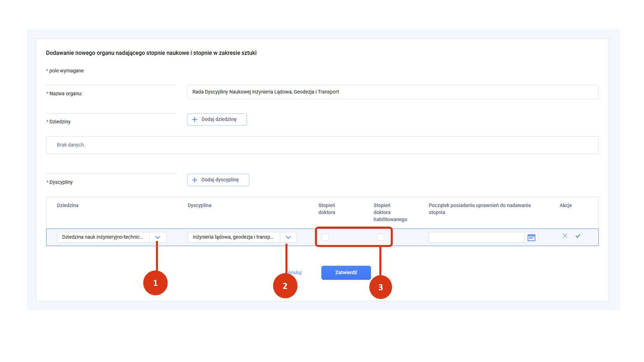Cancel the discipline row with X icon
The width and height of the screenshot is (644, 362).
coord(565,236)
